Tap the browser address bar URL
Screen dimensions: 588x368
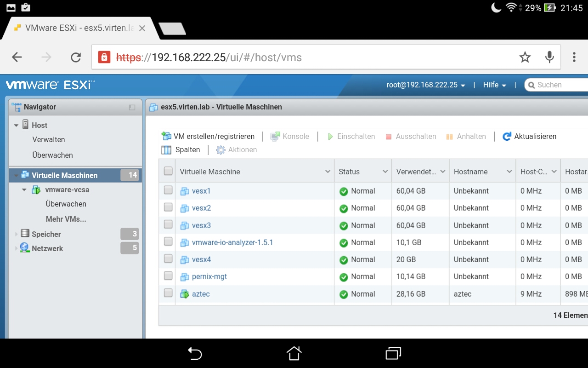coord(209,57)
